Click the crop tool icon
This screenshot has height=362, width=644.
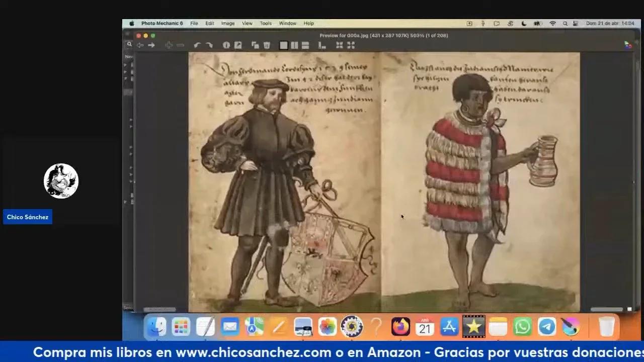point(322,45)
